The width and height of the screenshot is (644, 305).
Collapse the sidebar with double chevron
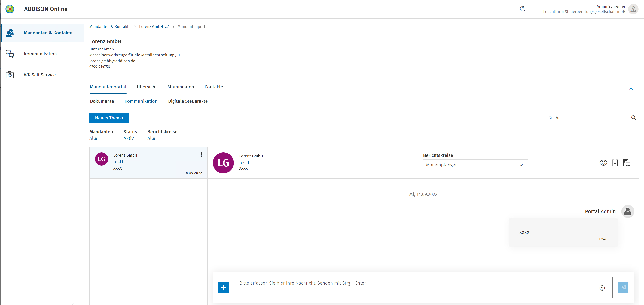pyautogui.click(x=75, y=303)
